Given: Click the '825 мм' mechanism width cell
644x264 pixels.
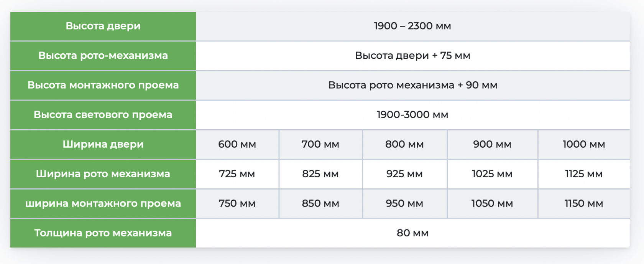Looking at the screenshot, I should (320, 174).
